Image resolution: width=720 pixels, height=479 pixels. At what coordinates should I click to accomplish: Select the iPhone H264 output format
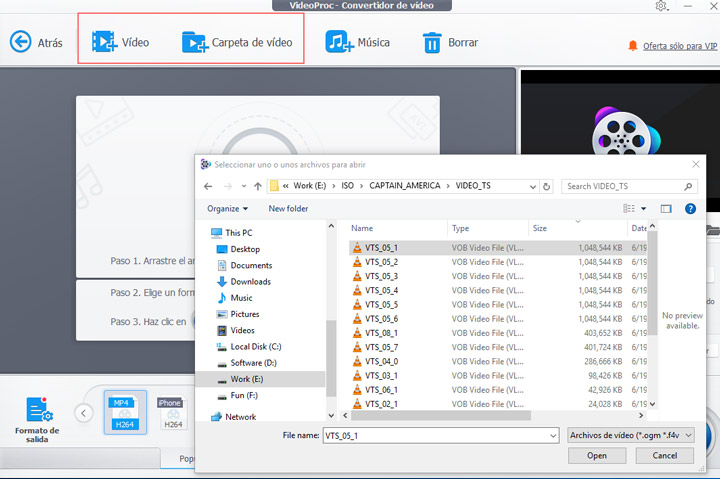coord(172,412)
